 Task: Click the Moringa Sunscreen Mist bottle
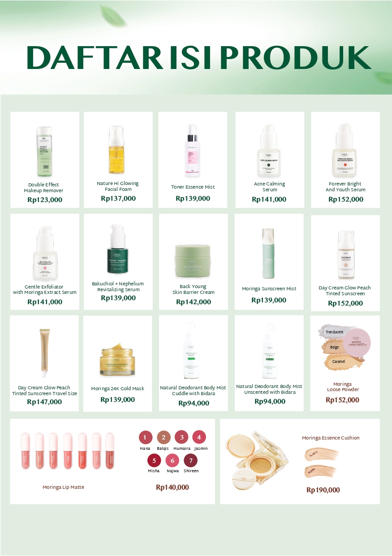click(x=269, y=253)
